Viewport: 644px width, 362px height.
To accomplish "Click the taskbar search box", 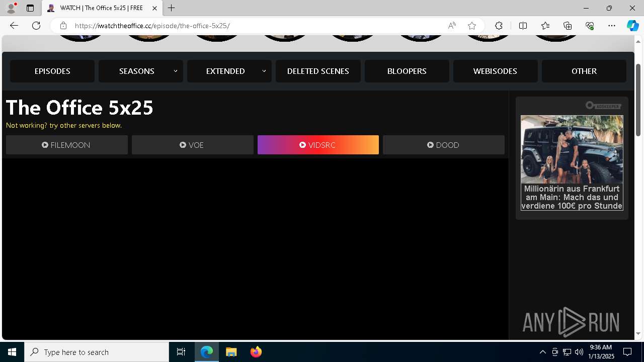I will [x=97, y=352].
